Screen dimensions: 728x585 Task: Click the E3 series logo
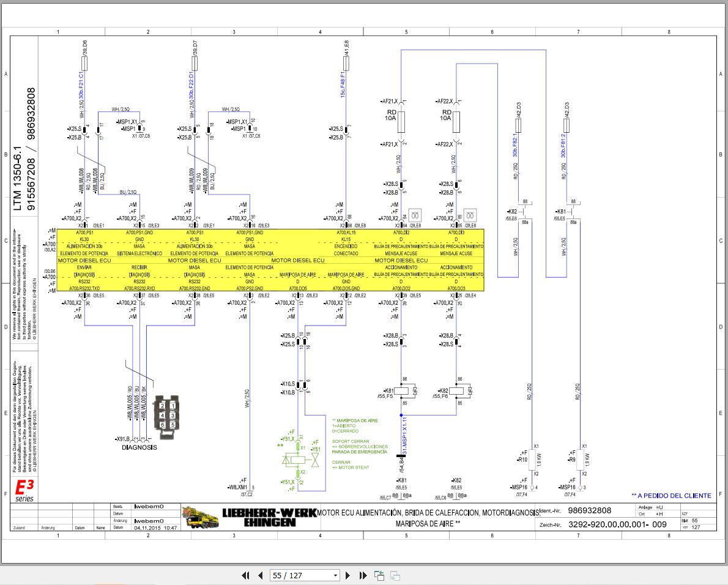[x=24, y=491]
